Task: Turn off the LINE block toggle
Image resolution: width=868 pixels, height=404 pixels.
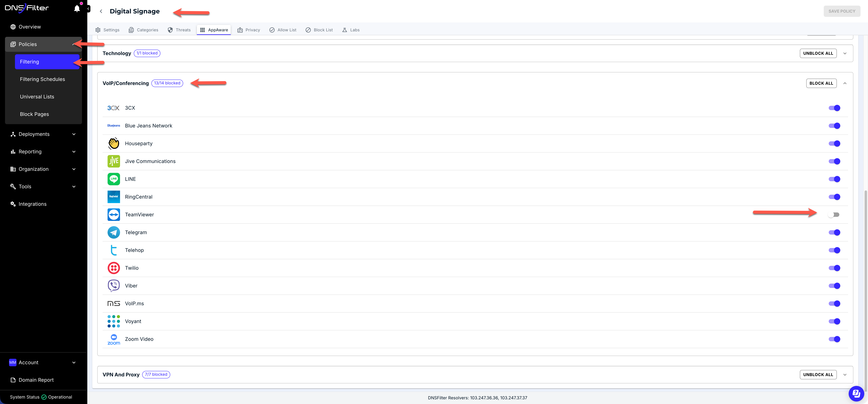Action: point(834,179)
